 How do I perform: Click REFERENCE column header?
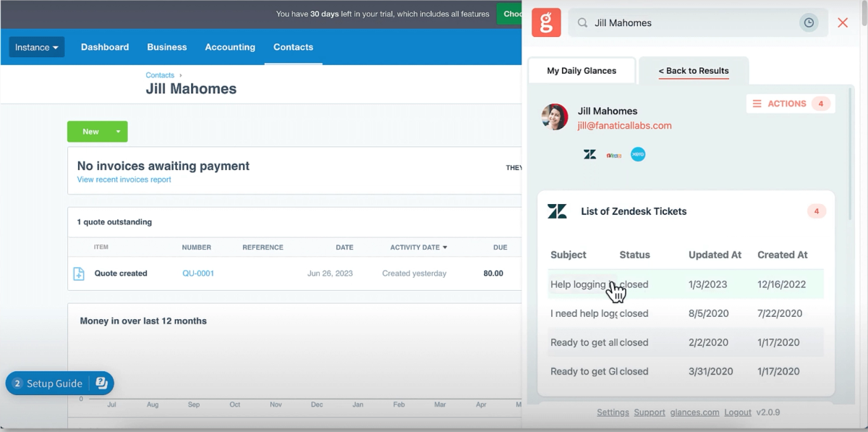point(263,247)
